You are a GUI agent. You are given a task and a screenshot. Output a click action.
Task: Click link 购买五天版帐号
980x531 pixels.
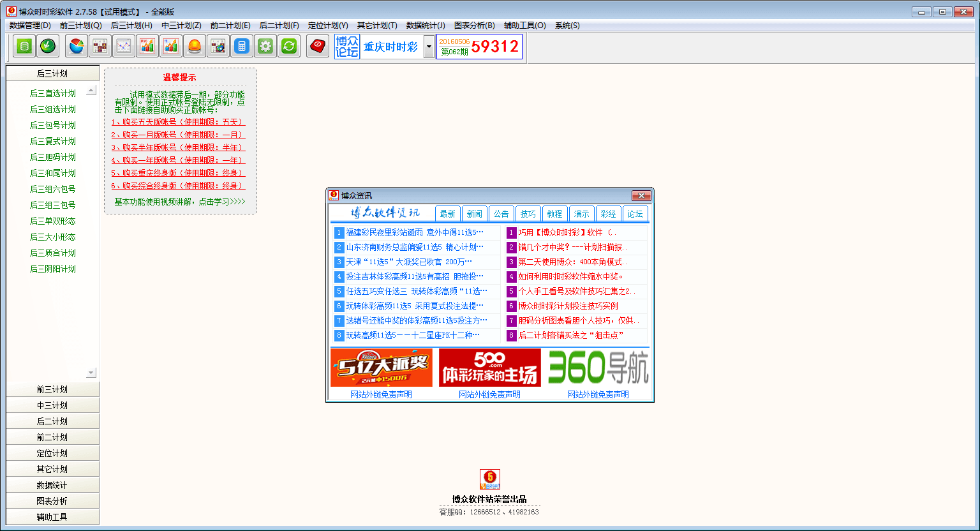[x=178, y=122]
